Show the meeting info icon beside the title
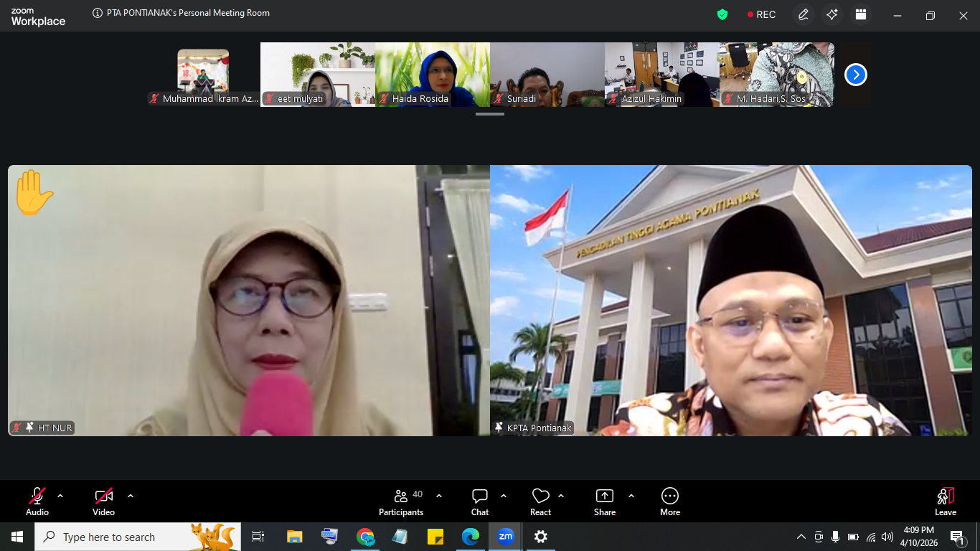 pos(98,13)
